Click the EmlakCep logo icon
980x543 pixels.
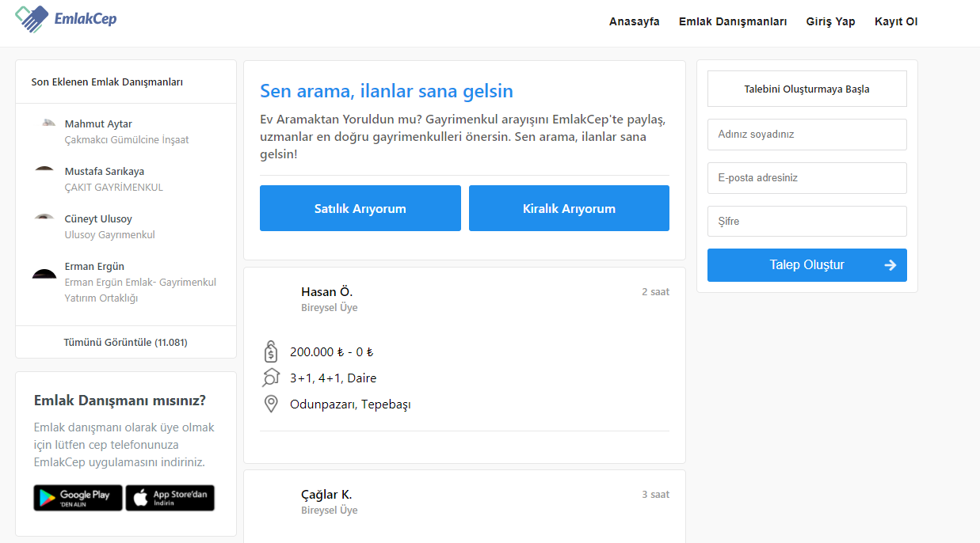tap(32, 18)
